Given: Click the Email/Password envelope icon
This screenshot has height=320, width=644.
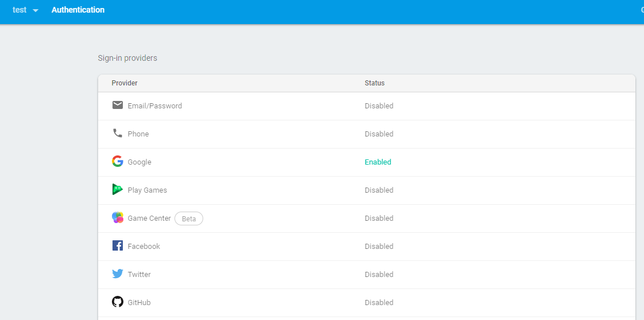Looking at the screenshot, I should (118, 105).
